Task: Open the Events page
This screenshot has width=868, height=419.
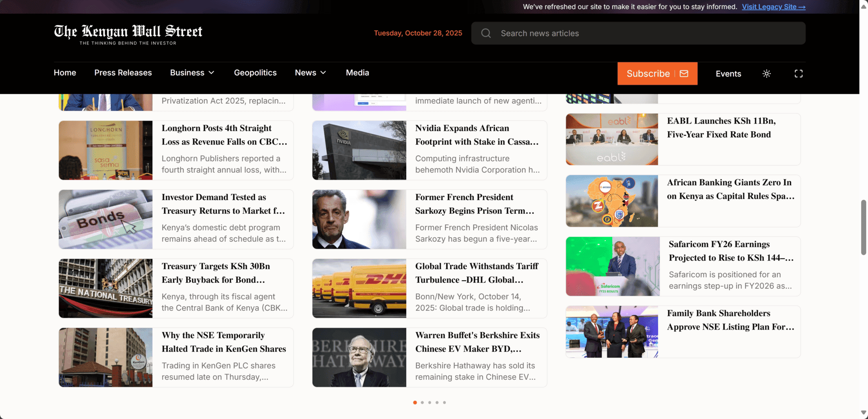Action: pos(728,74)
